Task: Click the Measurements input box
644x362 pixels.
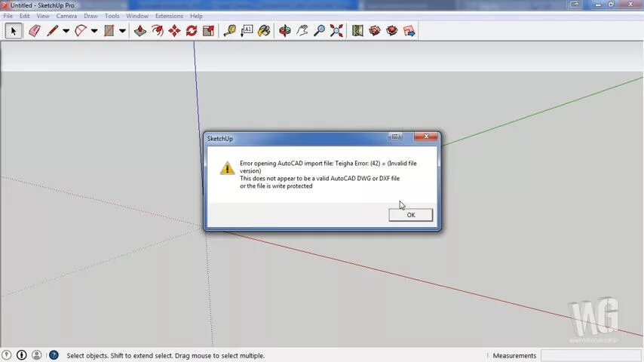Action: point(591,355)
